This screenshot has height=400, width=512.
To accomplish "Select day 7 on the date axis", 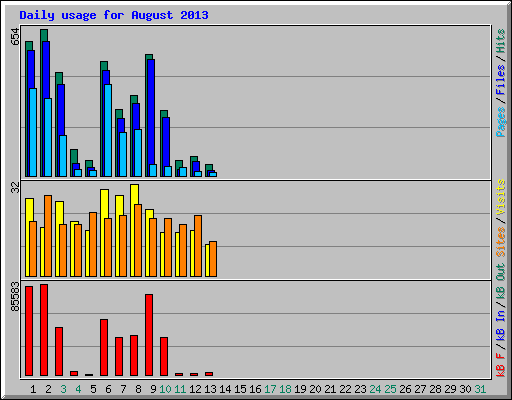I will (x=123, y=389).
